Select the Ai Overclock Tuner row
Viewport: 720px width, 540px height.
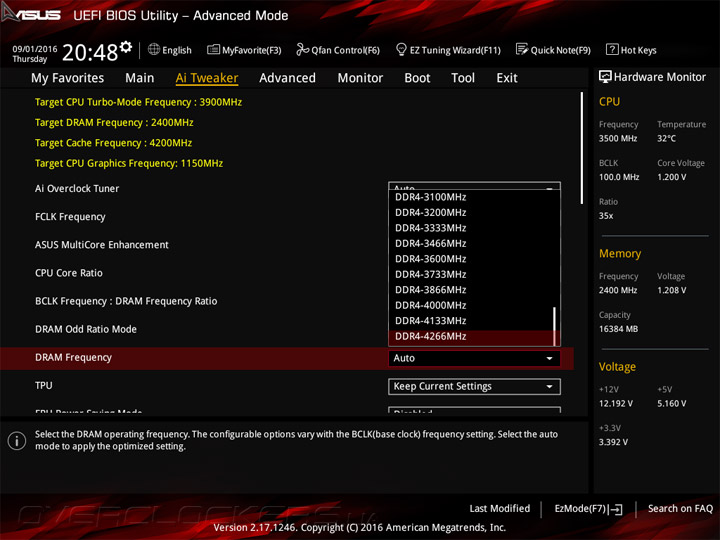tap(77, 189)
